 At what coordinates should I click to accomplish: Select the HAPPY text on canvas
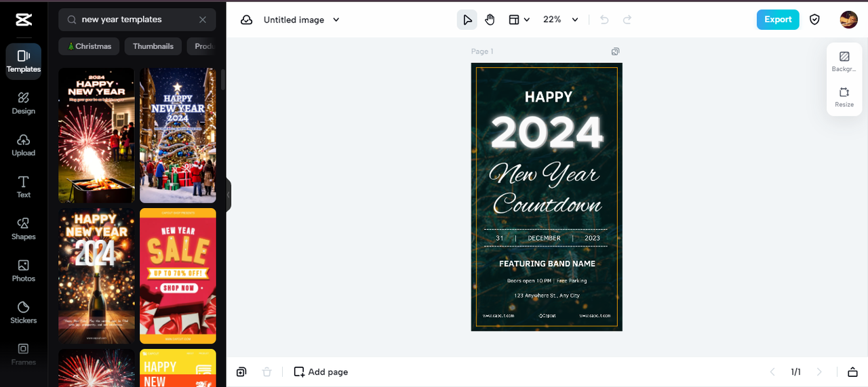pyautogui.click(x=549, y=97)
